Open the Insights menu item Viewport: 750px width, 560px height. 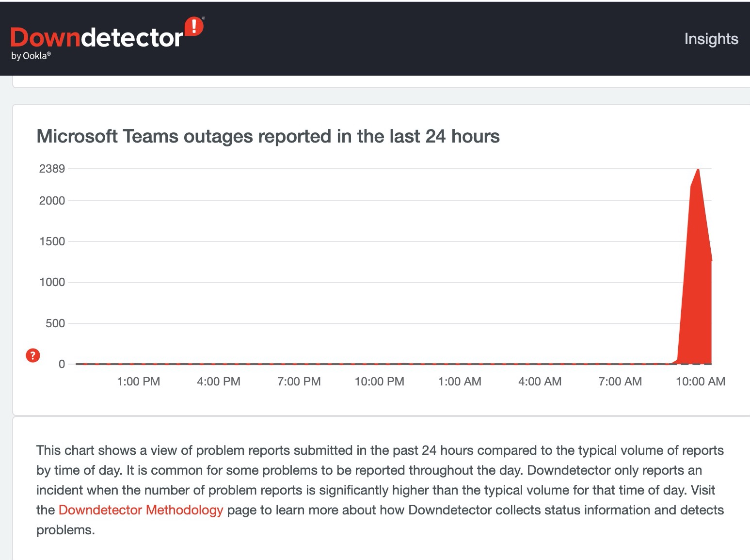(711, 39)
